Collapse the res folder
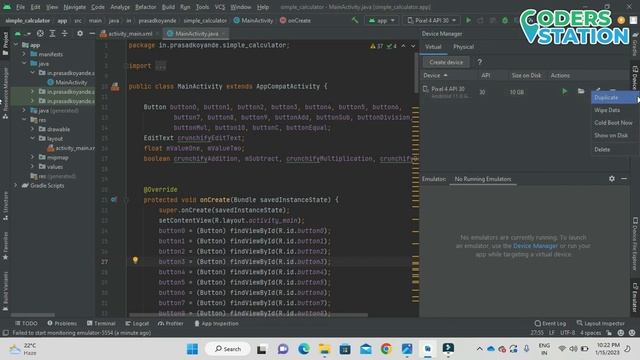Screen dimensions: 640x360 [x=24, y=120]
